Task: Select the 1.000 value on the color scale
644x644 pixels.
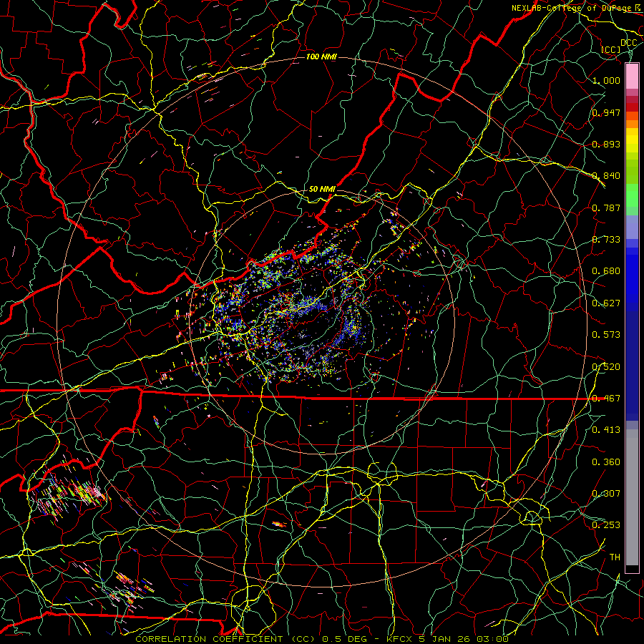Action: [606, 80]
